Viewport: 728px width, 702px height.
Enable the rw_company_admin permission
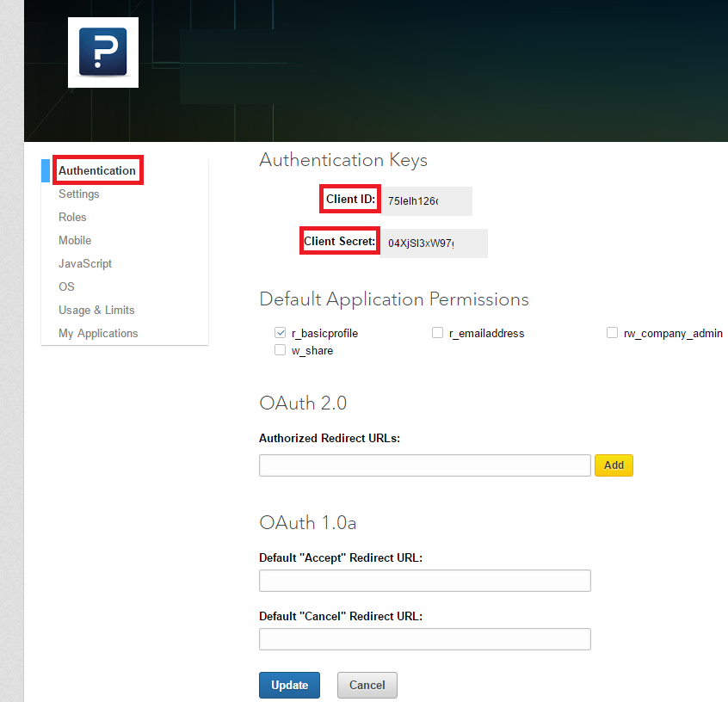[612, 332]
